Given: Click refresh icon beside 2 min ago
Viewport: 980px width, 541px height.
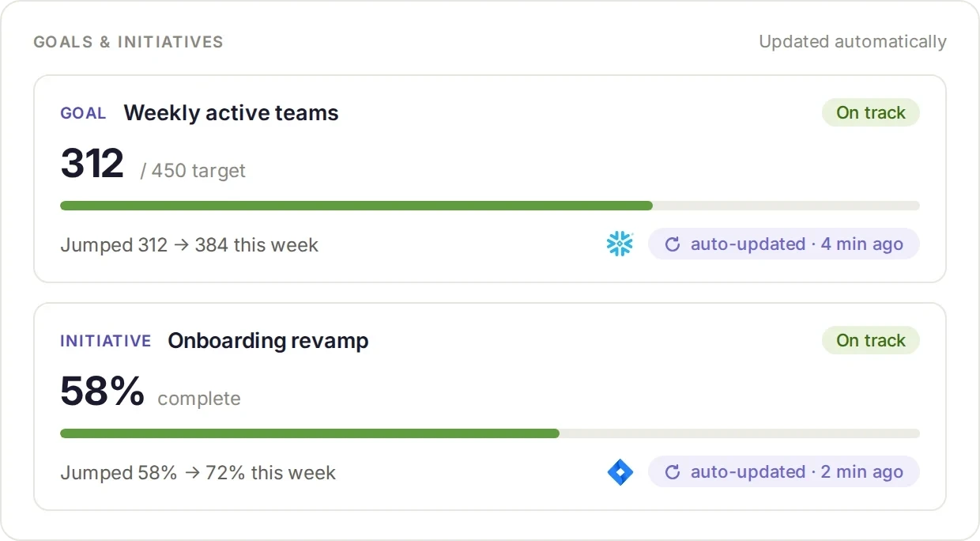Looking at the screenshot, I should (673, 471).
